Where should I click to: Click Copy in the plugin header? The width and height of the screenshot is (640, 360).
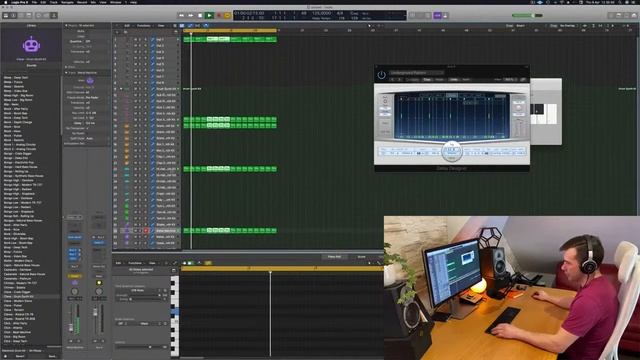427,80
